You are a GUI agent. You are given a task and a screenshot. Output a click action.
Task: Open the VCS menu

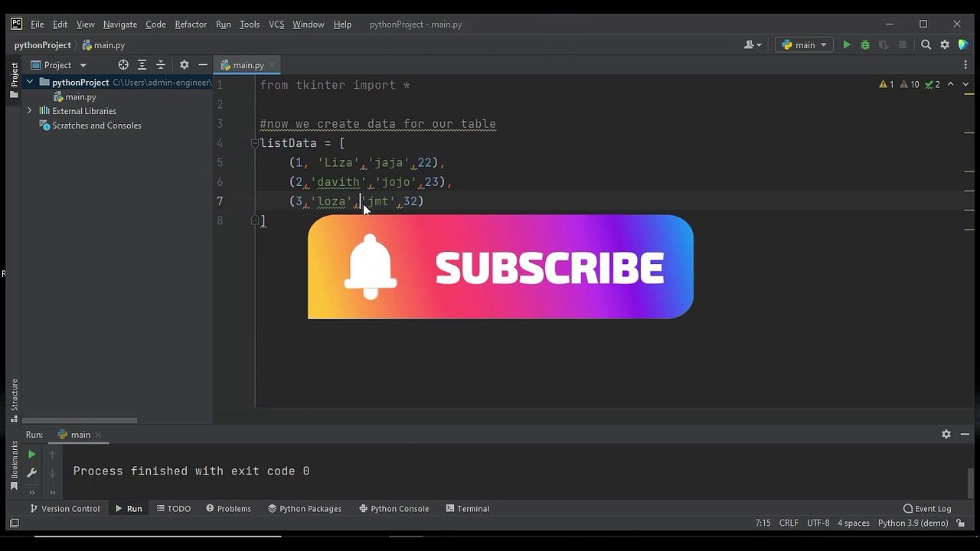tap(276, 24)
